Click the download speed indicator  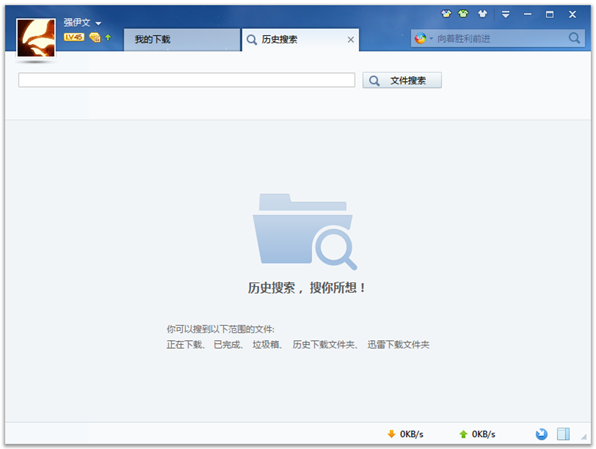405,434
